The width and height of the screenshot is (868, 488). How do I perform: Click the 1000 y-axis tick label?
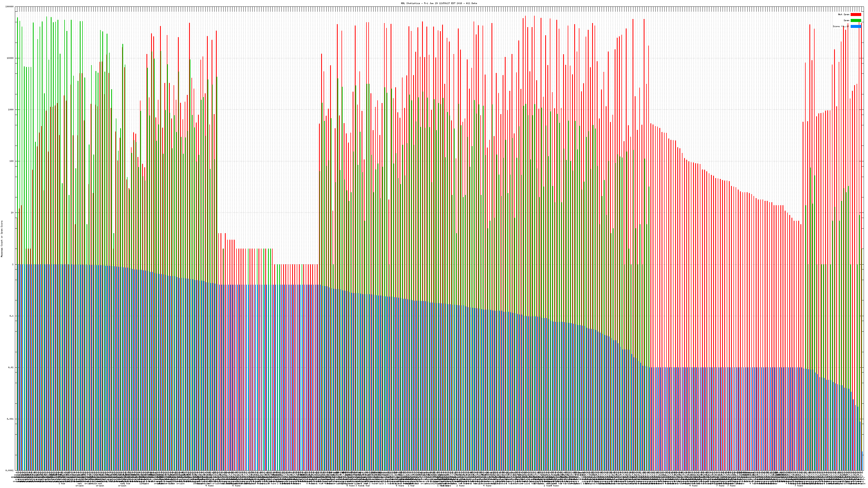11,110
